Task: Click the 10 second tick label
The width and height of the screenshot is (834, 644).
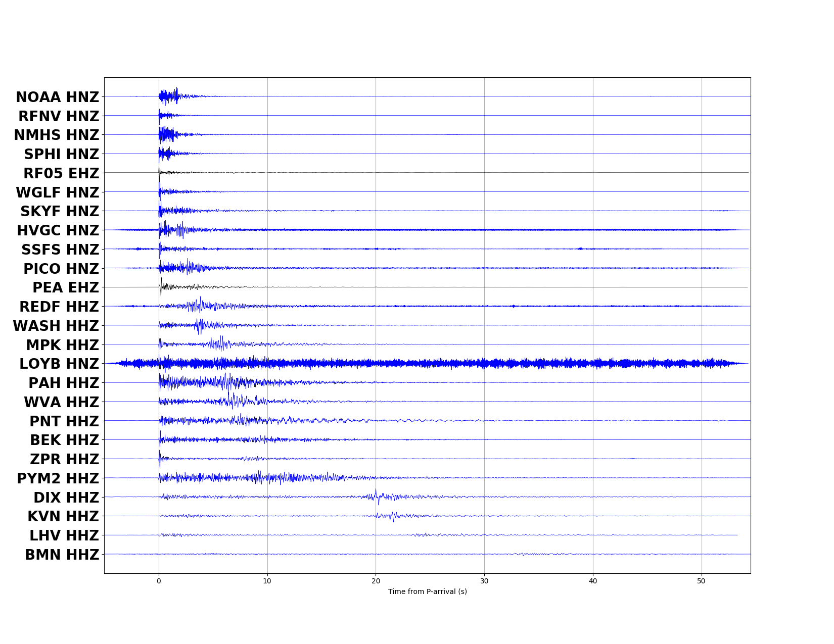Action: (267, 581)
